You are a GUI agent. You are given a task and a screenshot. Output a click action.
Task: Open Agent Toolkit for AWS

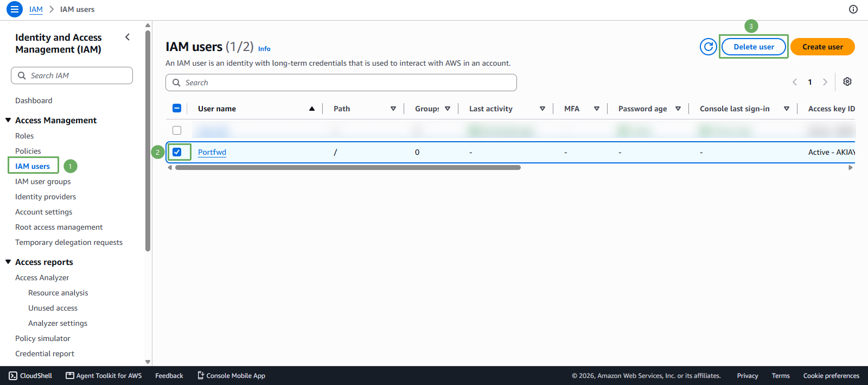pyautogui.click(x=104, y=376)
